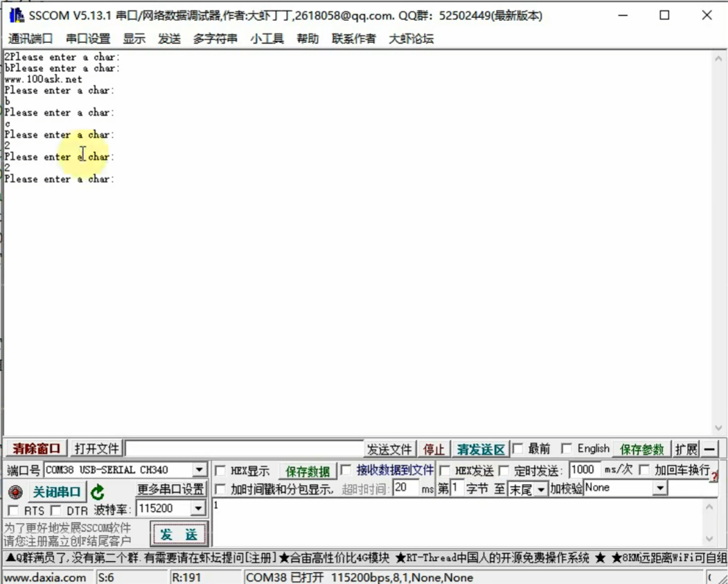Click the send area scroll-down arrow
Viewport: 728px width, 584px height.
point(709,538)
